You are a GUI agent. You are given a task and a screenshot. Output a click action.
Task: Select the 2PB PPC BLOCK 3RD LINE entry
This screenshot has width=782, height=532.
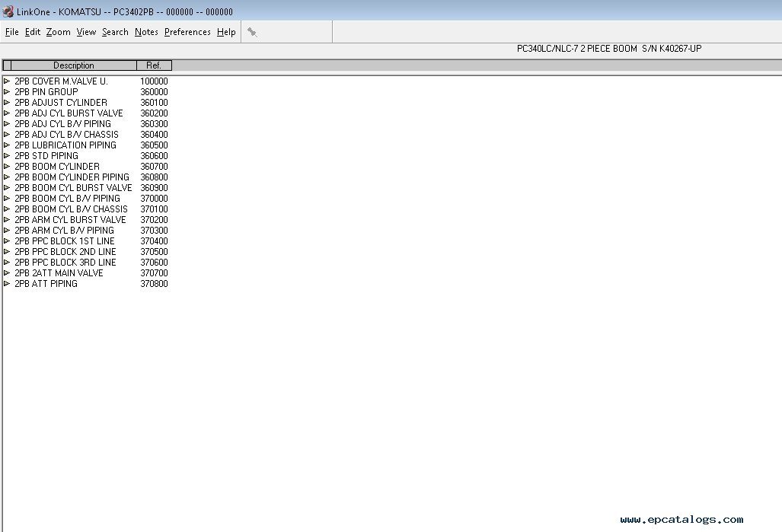click(x=65, y=263)
